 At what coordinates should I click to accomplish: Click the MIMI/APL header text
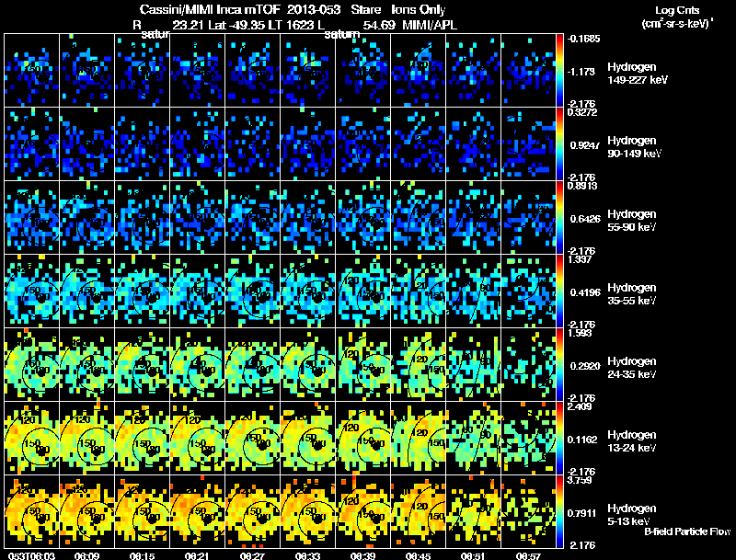tap(430, 26)
